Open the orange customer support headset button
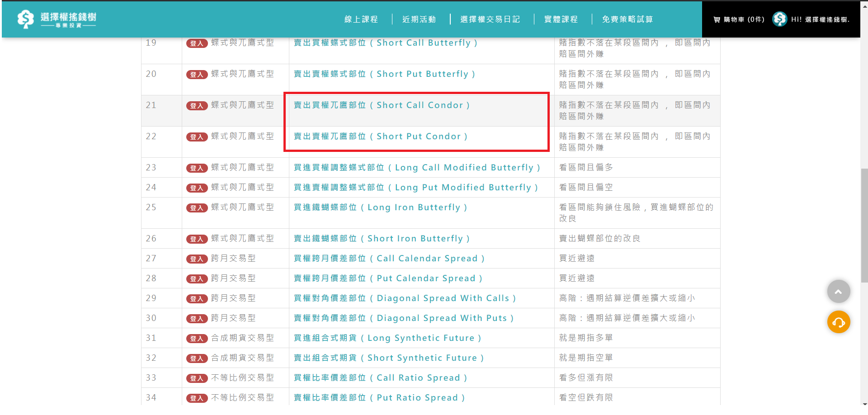Viewport: 868px width, 415px height. point(839,322)
